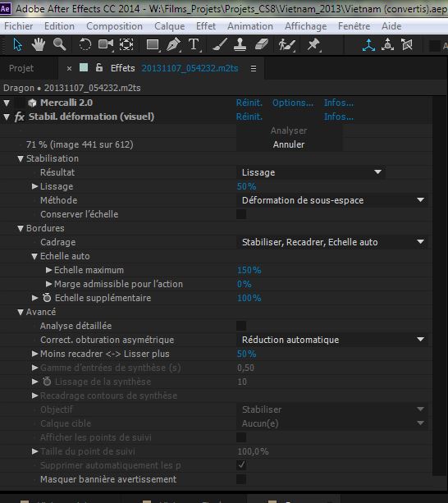Open the Méthode dropdown
This screenshot has width=448, height=503.
click(x=332, y=200)
